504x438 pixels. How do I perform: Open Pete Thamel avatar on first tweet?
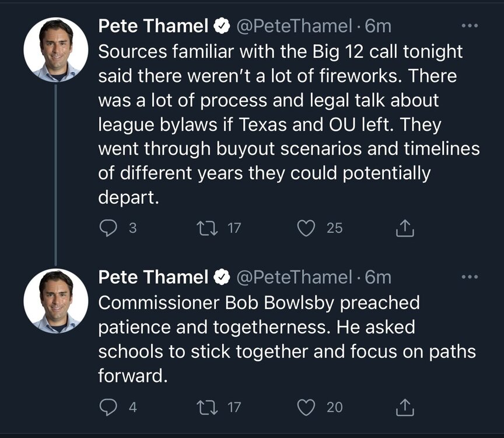click(56, 50)
